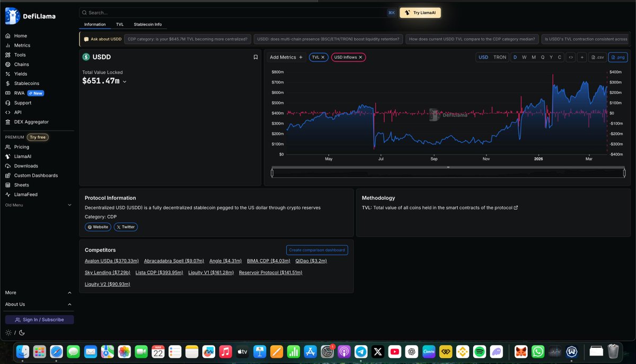Go to Tools in sidebar
636x364 pixels.
(16, 55)
